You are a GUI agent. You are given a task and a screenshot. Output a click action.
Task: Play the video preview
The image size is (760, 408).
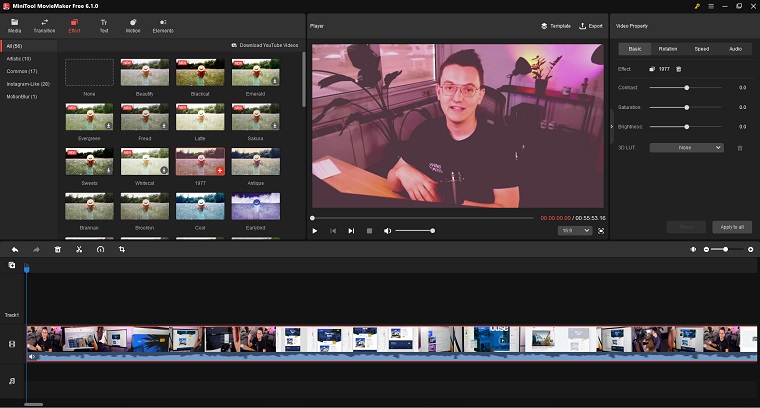315,231
